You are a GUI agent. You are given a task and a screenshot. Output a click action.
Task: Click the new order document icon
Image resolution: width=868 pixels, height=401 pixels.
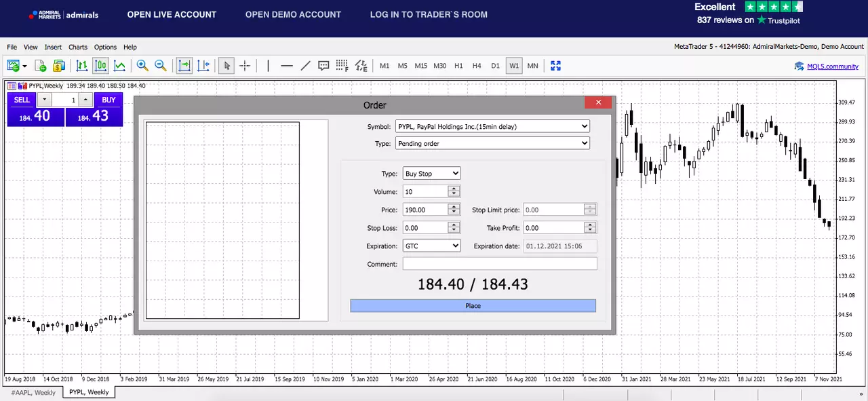41,66
